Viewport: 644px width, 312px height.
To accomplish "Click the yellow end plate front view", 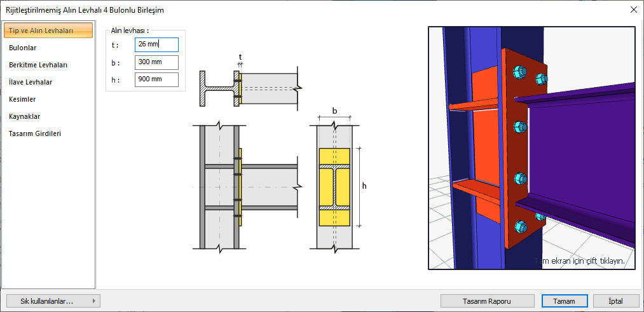I will click(x=334, y=187).
